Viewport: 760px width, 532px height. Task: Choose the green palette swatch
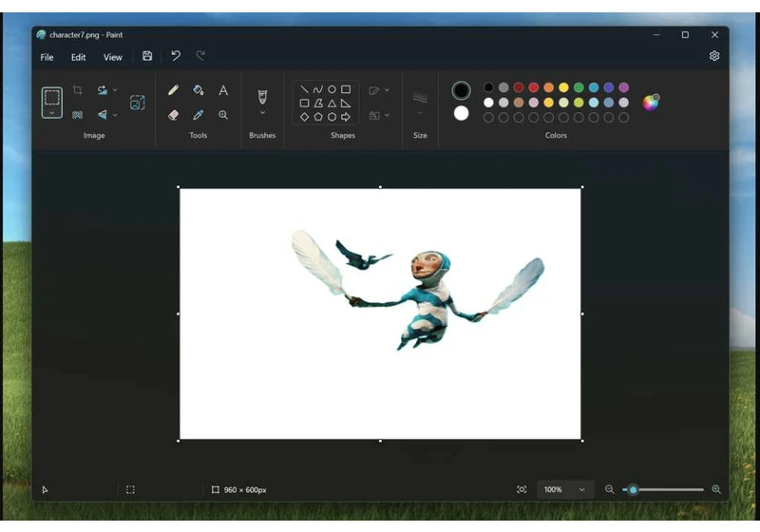[579, 87]
